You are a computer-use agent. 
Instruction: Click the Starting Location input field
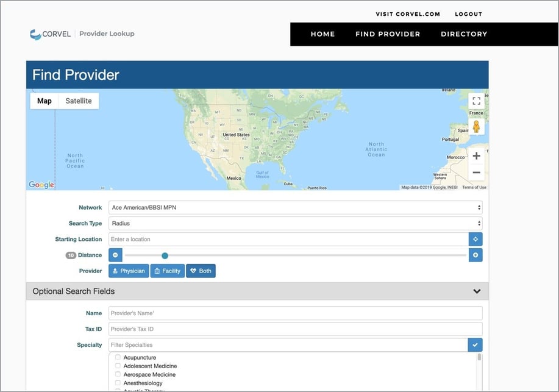point(288,239)
